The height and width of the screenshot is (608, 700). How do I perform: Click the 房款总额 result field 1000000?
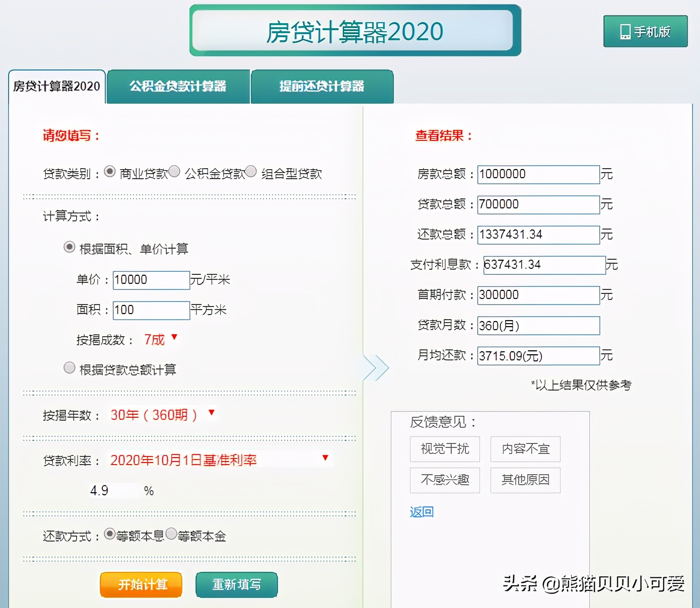pyautogui.click(x=538, y=174)
